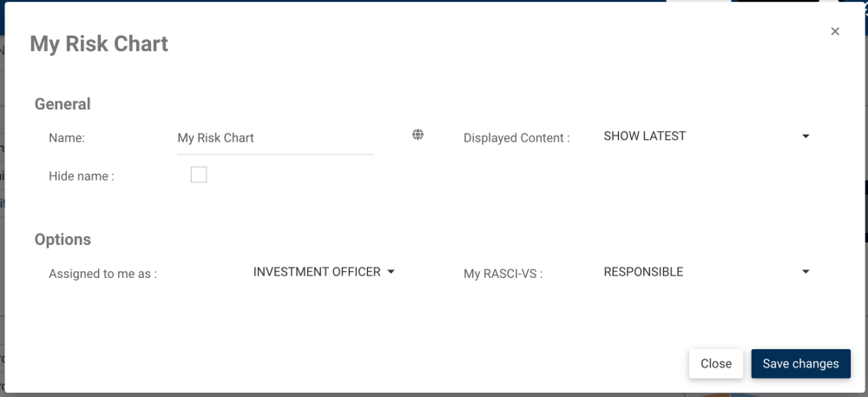Screen dimensions: 868x397
Task: Click the General section heading
Action: click(x=62, y=104)
